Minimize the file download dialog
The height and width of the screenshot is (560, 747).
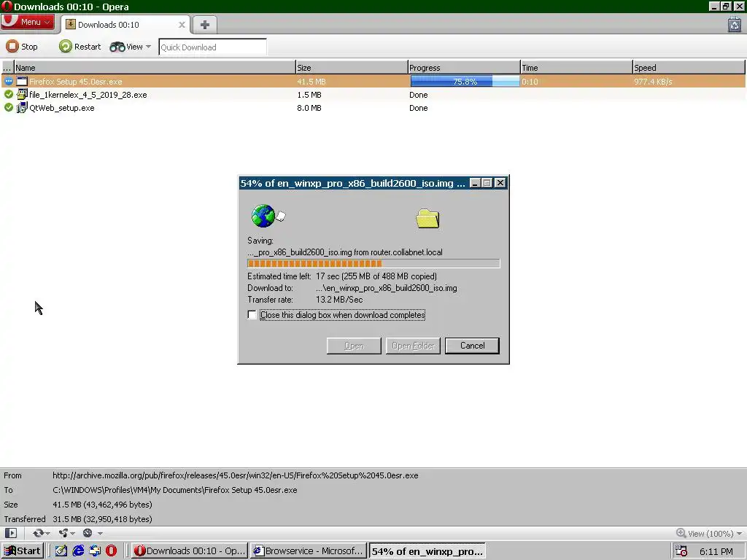click(475, 183)
